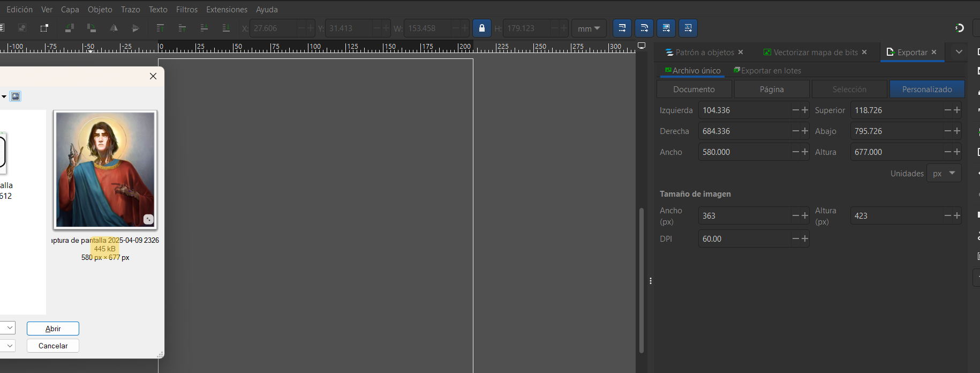This screenshot has height=373, width=980.
Task: Open the Ver menu
Action: click(47, 9)
